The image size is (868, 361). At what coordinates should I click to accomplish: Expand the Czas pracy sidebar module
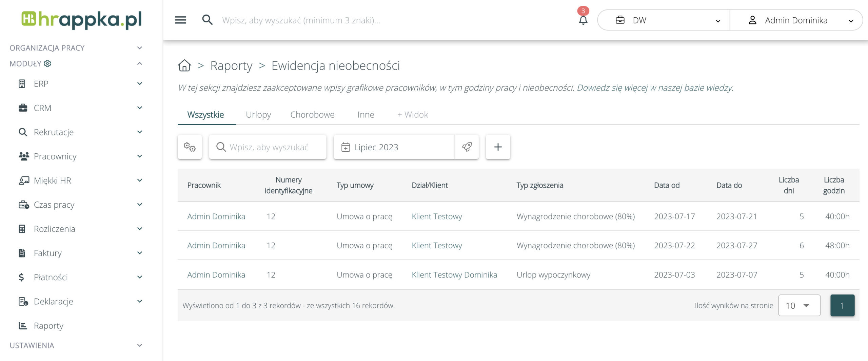54,205
